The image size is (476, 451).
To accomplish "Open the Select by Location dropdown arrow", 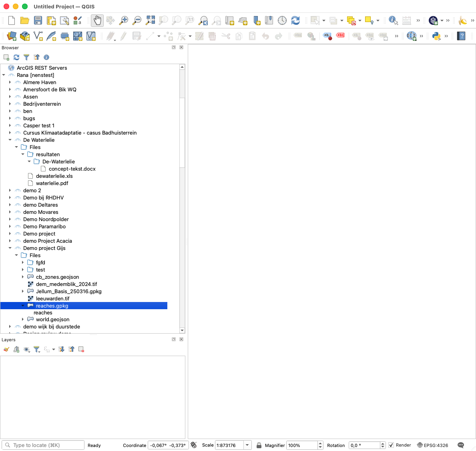I will point(378,21).
